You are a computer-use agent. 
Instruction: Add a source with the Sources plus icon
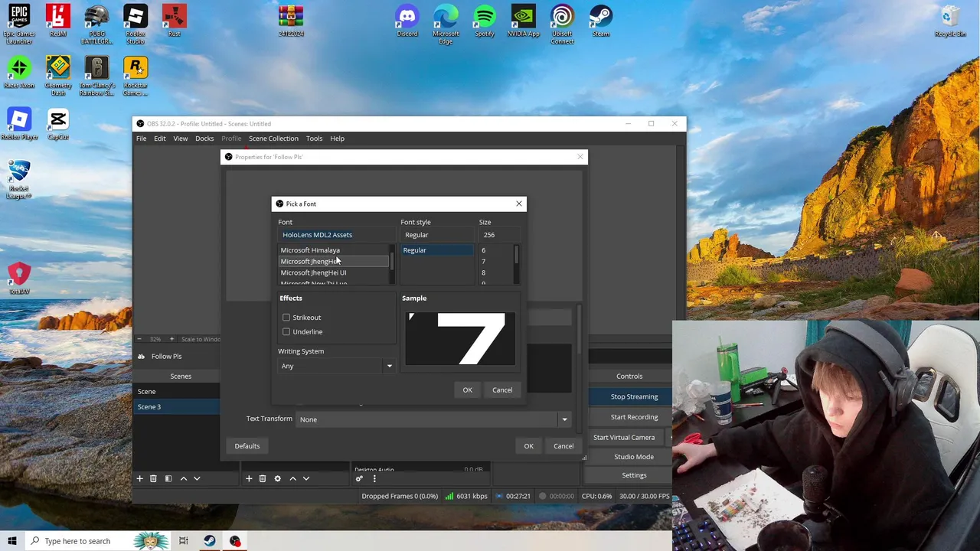(249, 478)
